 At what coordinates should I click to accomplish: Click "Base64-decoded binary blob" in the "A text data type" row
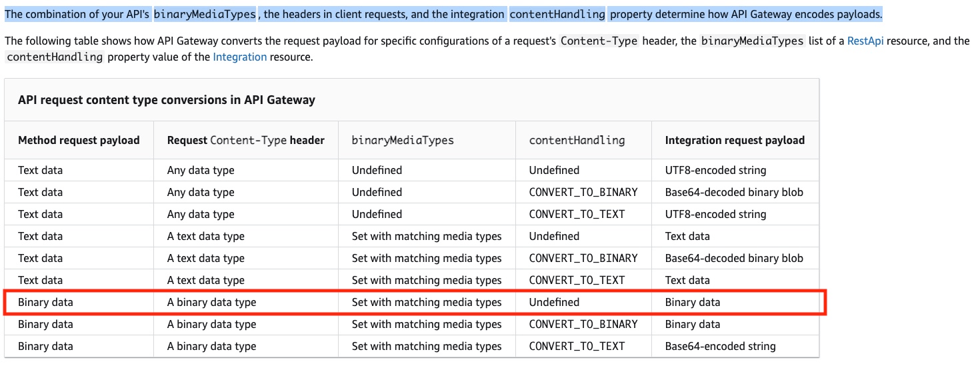pos(734,258)
